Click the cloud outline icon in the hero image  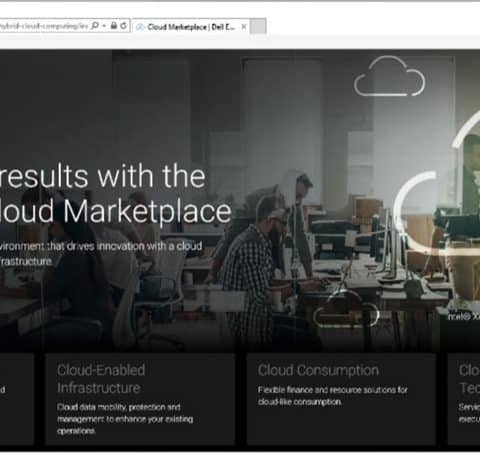click(x=389, y=76)
